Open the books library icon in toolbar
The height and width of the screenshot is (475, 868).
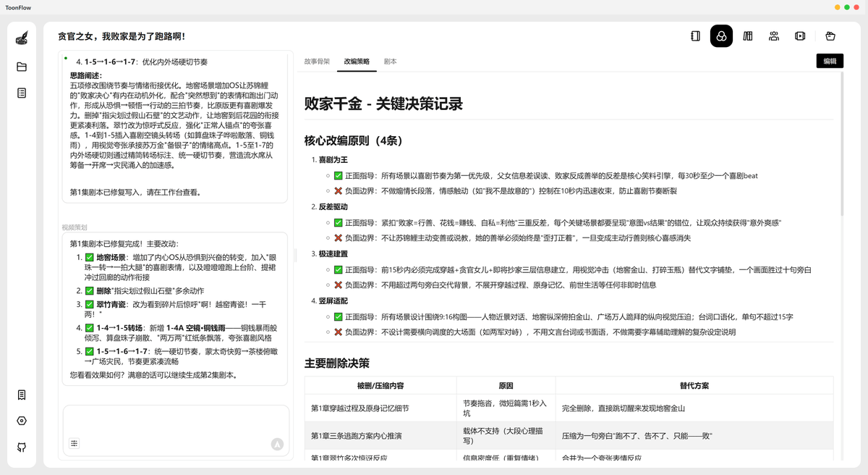click(x=748, y=36)
